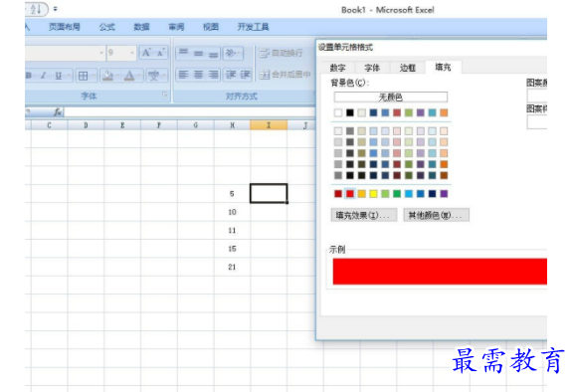Open the 视图 ribbon tab
Image resolution: width=573 pixels, height=392 pixels.
click(211, 27)
